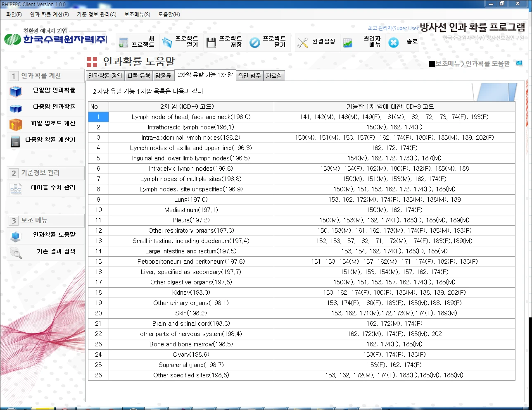
Task: Open 다중암 확률 계산기 calculator icon
Action: 16,141
